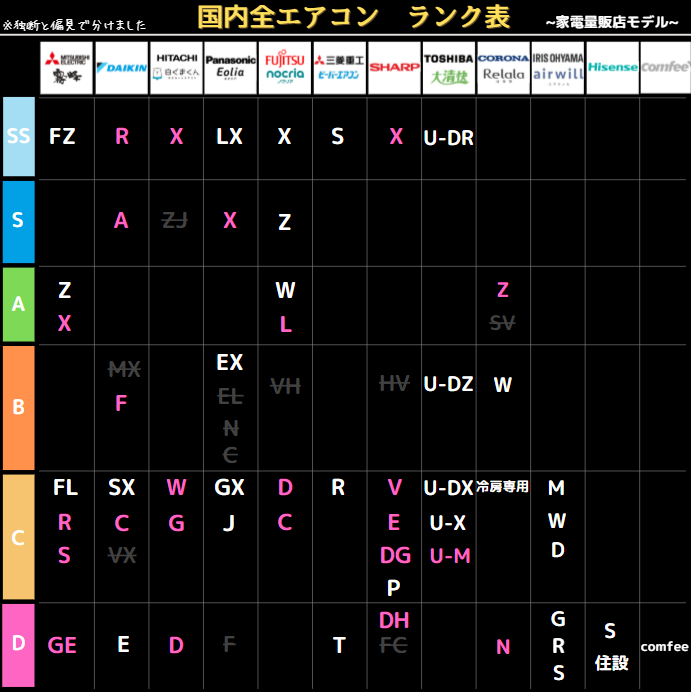
Task: Select Toshiba U-DR model entry
Action: [x=448, y=138]
